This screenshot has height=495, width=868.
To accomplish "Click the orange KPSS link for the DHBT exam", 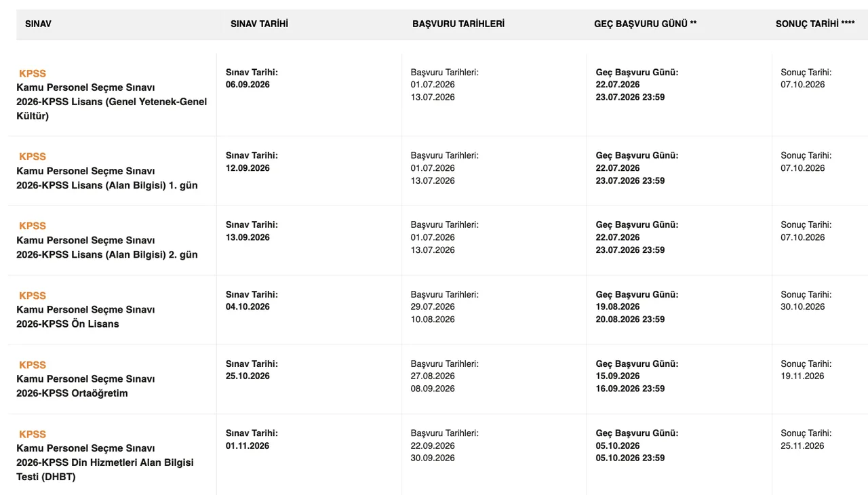I will click(33, 434).
